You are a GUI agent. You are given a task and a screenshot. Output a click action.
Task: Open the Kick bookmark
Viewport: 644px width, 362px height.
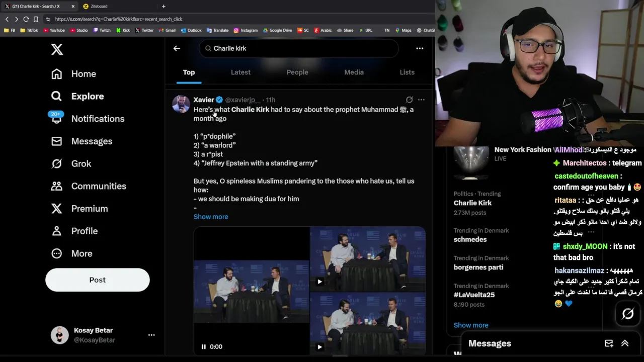point(123,30)
